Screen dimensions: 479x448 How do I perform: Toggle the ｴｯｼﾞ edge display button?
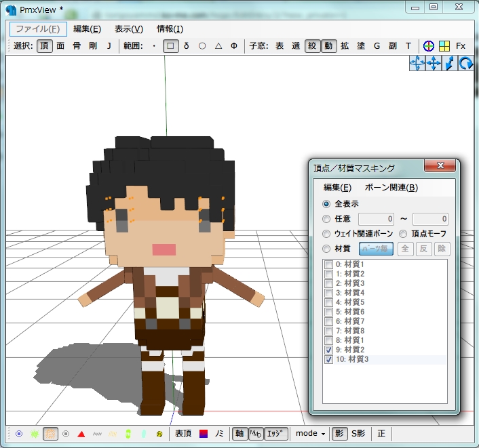[275, 434]
